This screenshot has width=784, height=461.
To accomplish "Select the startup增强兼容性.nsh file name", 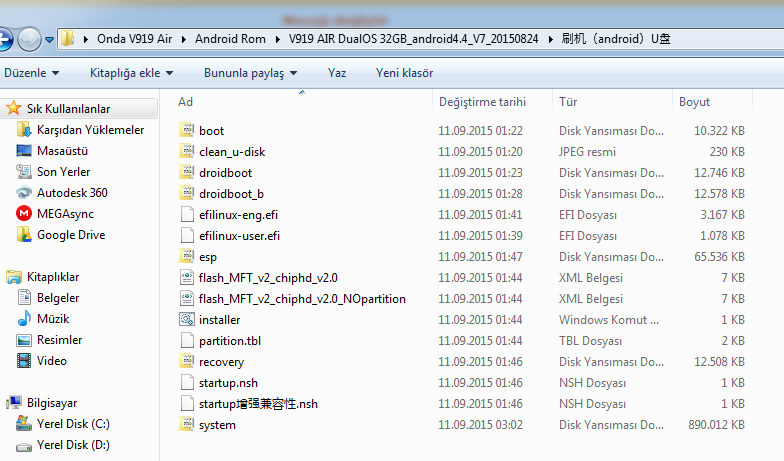I will pyautogui.click(x=258, y=404).
